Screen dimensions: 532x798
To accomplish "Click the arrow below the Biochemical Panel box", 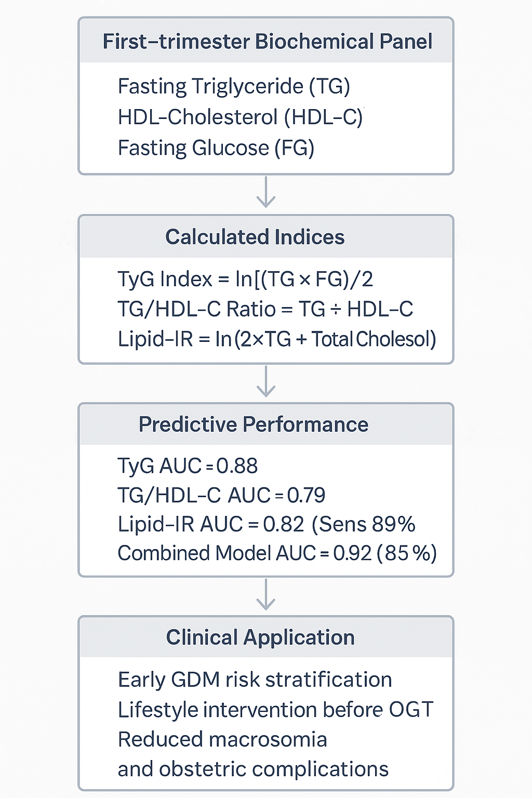I will tap(266, 193).
